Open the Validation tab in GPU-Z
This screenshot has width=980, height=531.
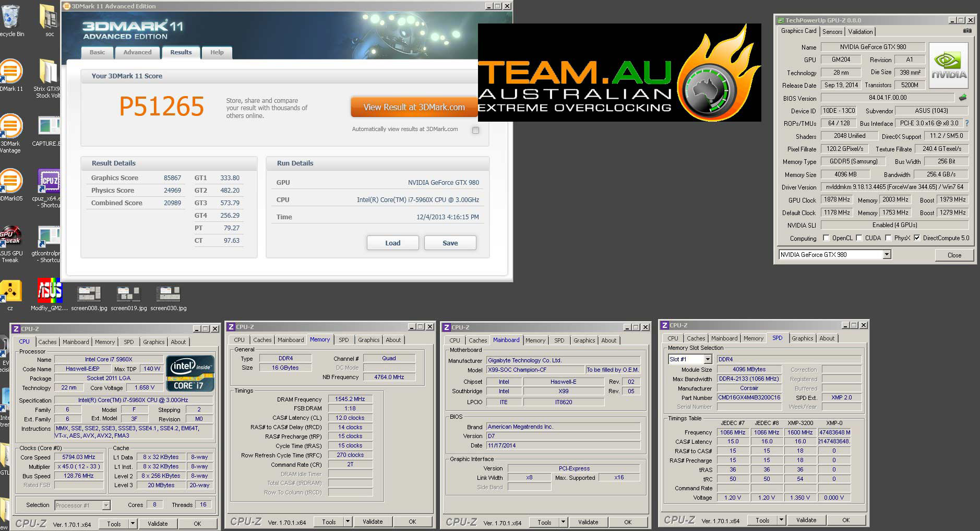pyautogui.click(x=861, y=32)
